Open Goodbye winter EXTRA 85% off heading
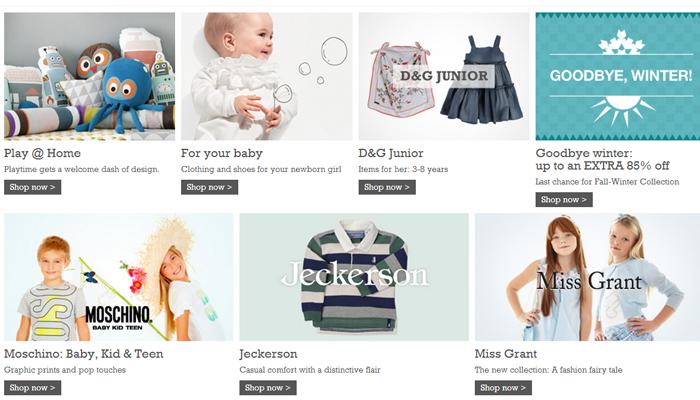 602,159
